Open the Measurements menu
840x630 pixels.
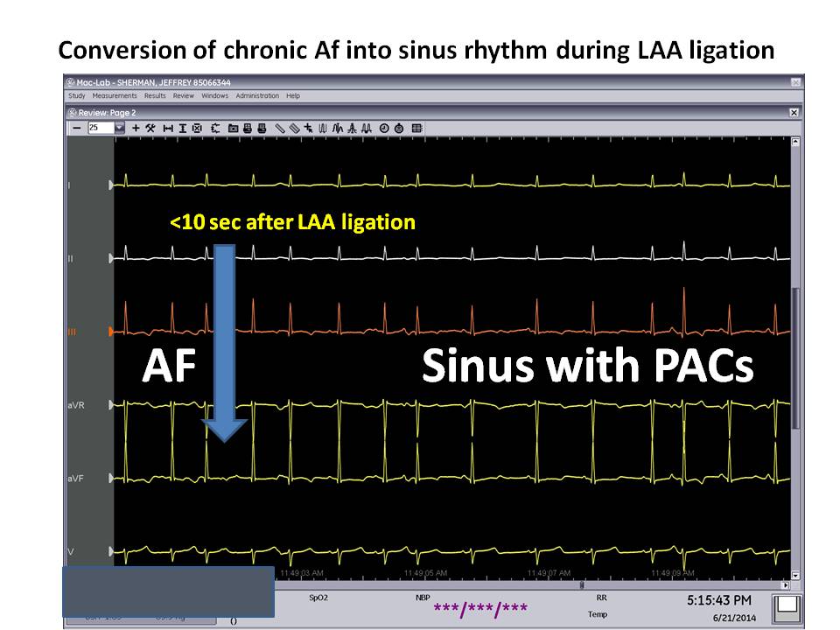115,95
